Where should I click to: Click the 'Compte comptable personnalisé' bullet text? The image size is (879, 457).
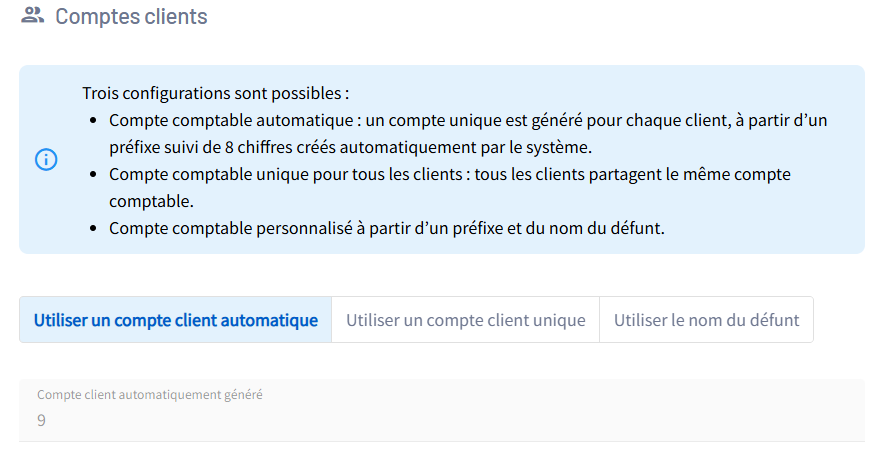coord(240,228)
